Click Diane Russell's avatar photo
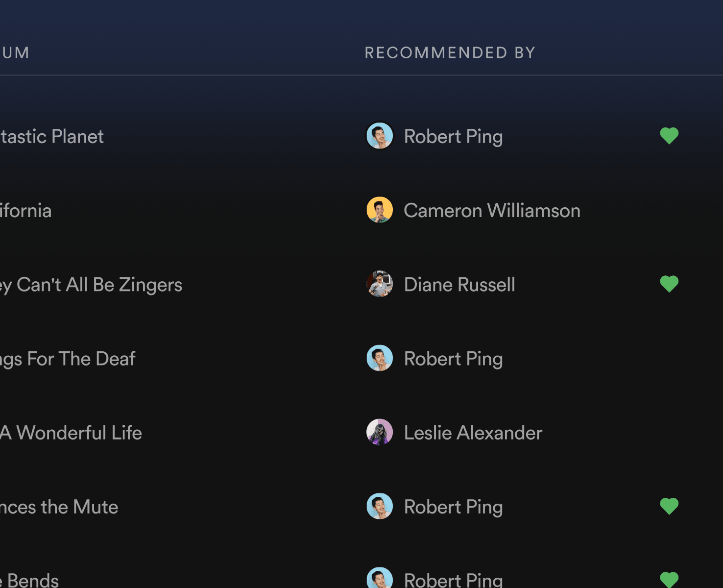Viewport: 723px width, 588px height. [x=380, y=284]
